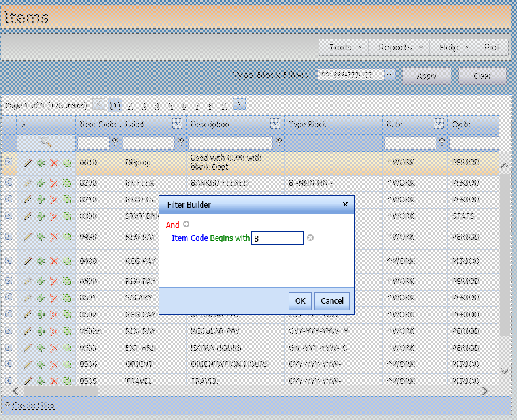518x420 pixels.
Task: Click the Begins with operator link
Action: tap(229, 238)
